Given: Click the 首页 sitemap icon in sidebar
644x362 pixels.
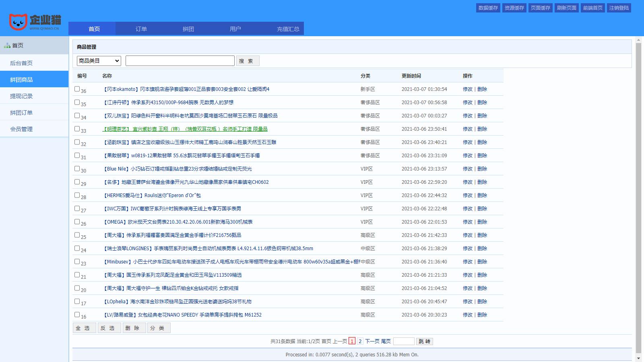Looking at the screenshot, I should (7, 45).
